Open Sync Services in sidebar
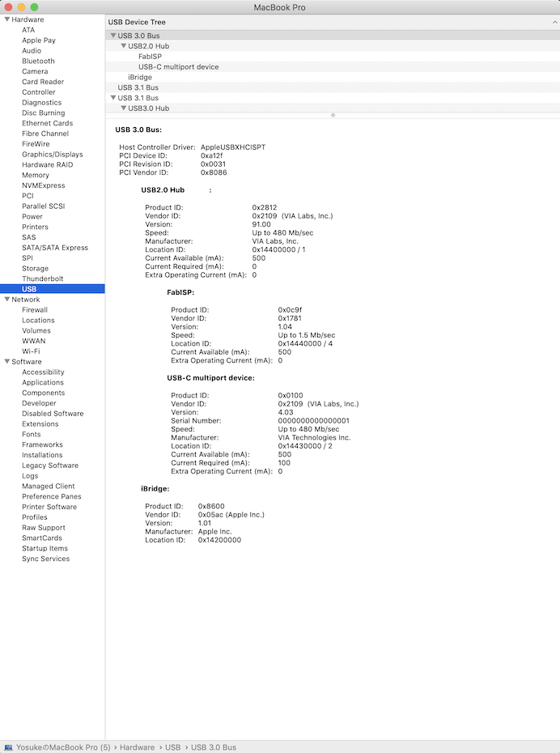 click(x=45, y=559)
